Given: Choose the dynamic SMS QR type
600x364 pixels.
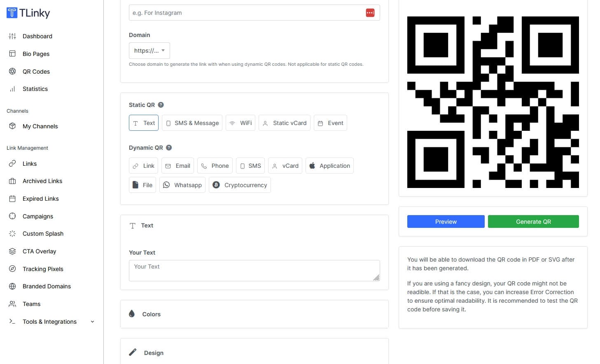Looking at the screenshot, I should tap(250, 166).
